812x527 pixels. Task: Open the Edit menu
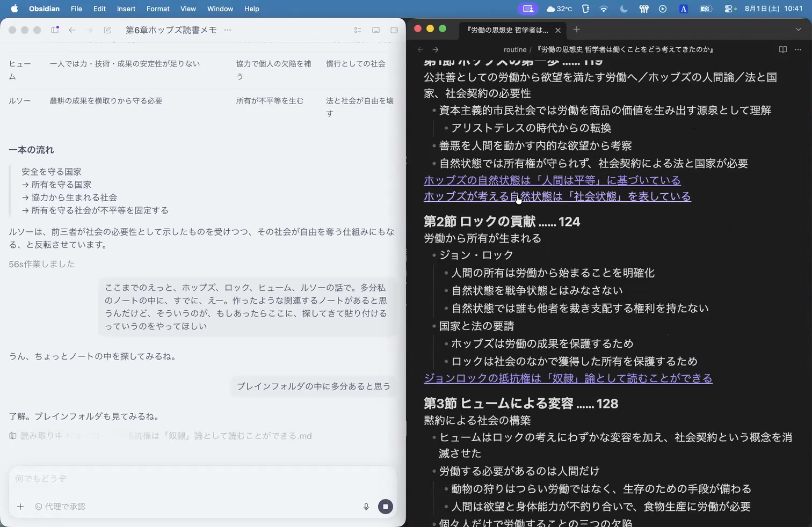(x=99, y=9)
